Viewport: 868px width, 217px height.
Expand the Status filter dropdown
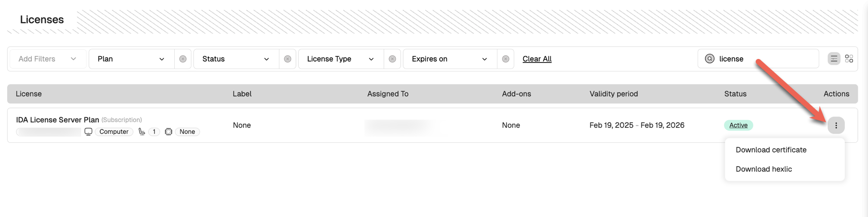pos(236,59)
